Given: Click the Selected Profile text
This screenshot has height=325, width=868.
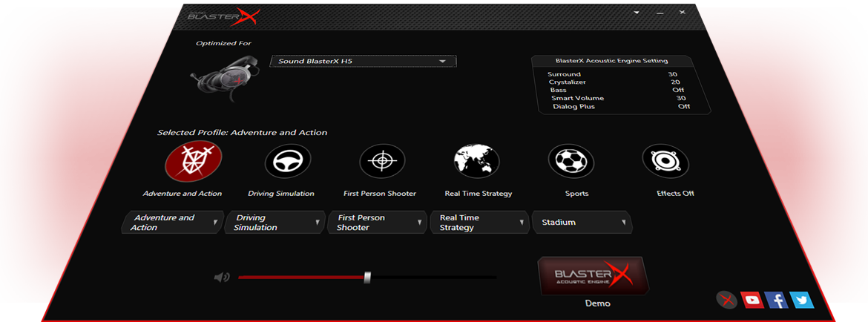Looking at the screenshot, I should click(242, 133).
